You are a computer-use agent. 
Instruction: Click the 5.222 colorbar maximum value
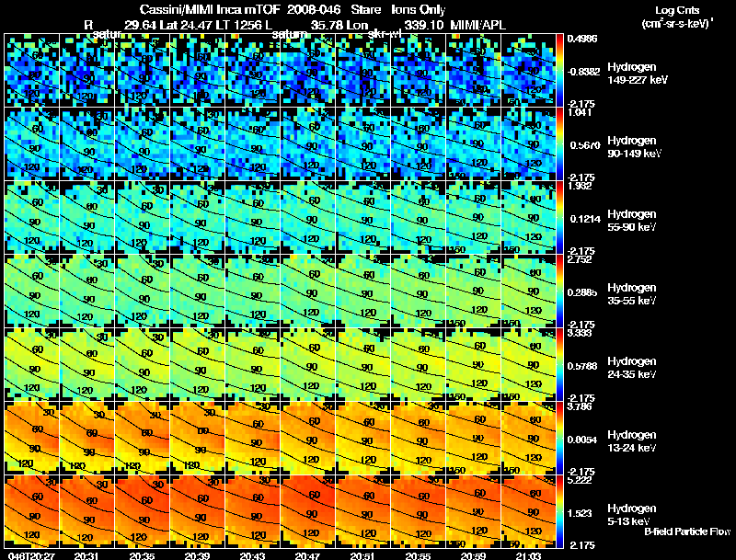[x=580, y=480]
